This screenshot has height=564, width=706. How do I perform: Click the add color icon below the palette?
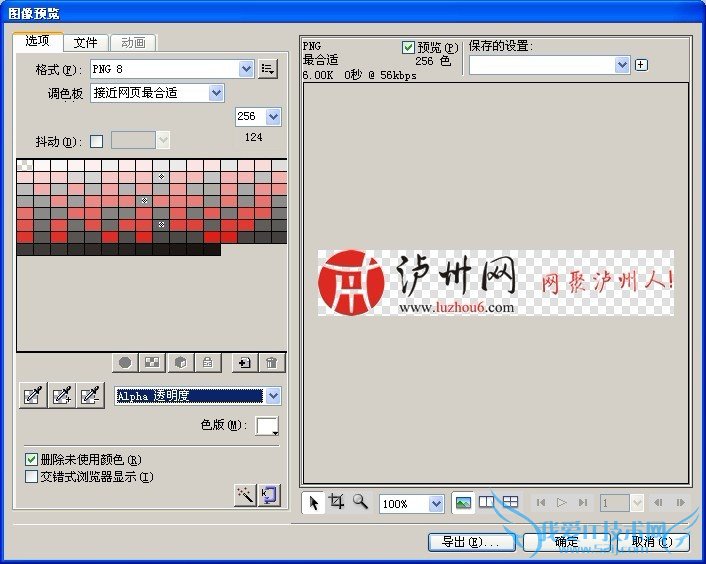pyautogui.click(x=245, y=363)
